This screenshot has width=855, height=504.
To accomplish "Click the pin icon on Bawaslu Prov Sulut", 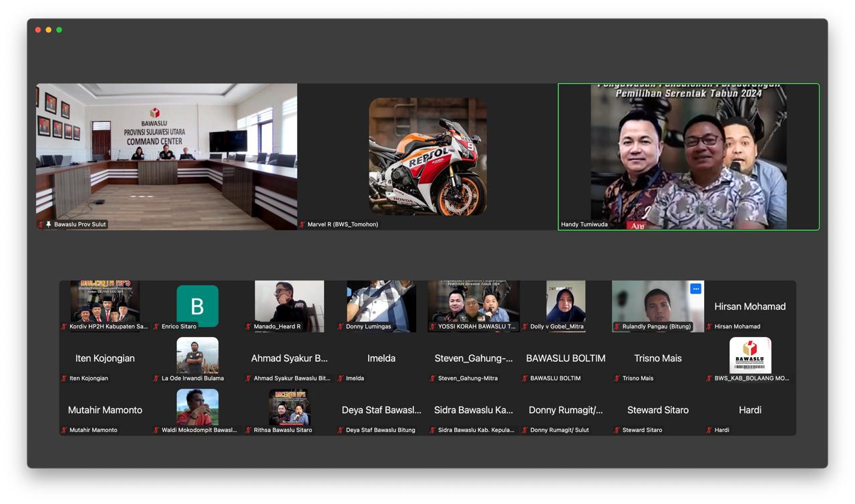I will point(49,224).
